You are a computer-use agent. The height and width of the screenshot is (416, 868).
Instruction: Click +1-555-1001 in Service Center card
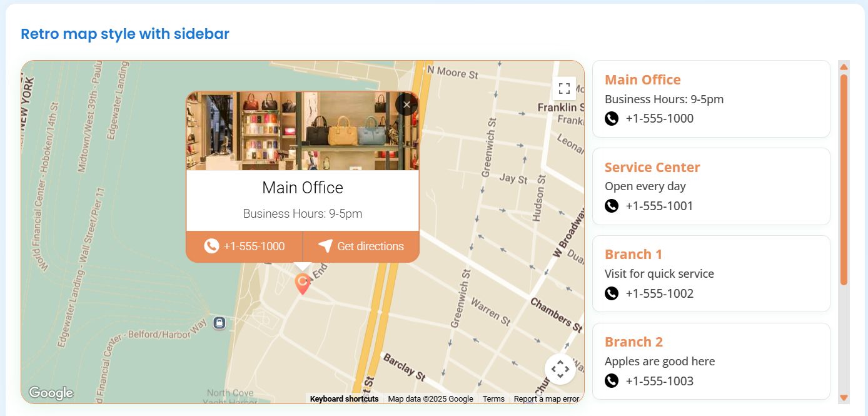(x=659, y=206)
